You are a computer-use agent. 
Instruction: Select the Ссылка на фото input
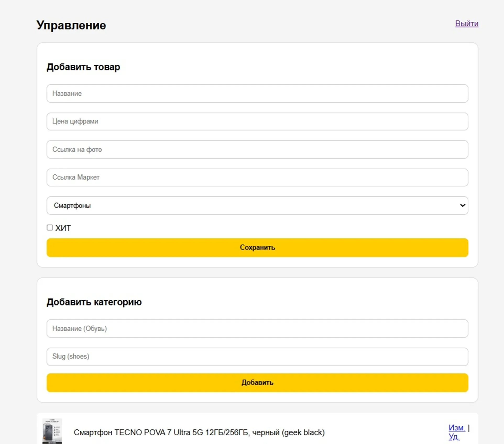(x=257, y=149)
